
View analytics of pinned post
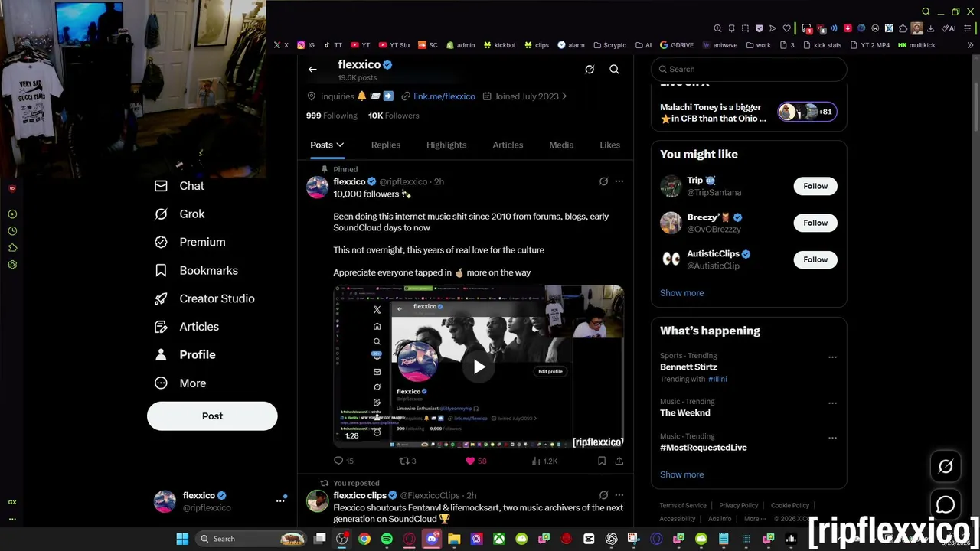click(x=537, y=461)
